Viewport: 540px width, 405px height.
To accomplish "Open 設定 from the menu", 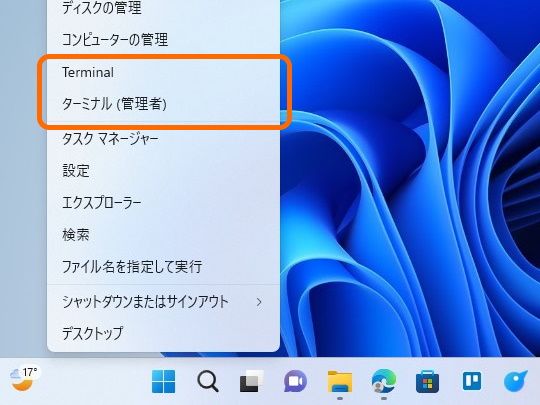I will point(163,171).
